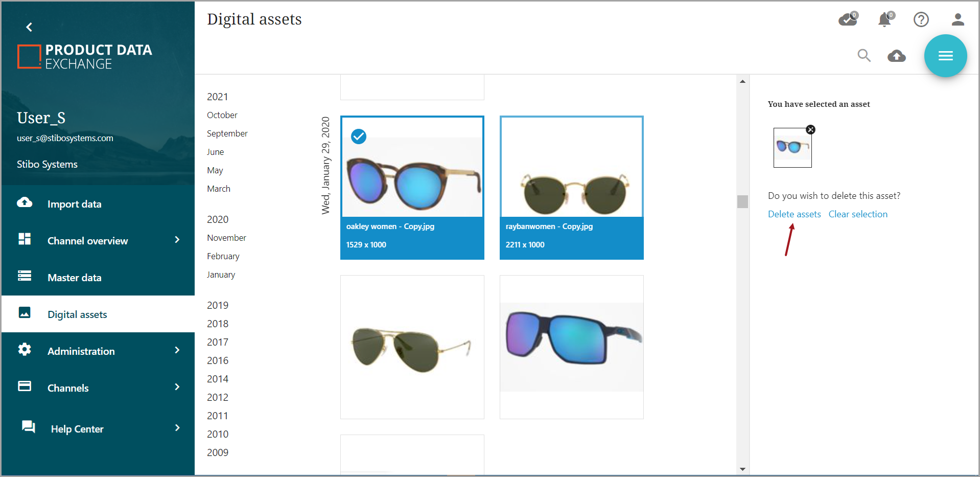Expand the Administration menu chevron
Screen dimensions: 980x477
pos(177,350)
